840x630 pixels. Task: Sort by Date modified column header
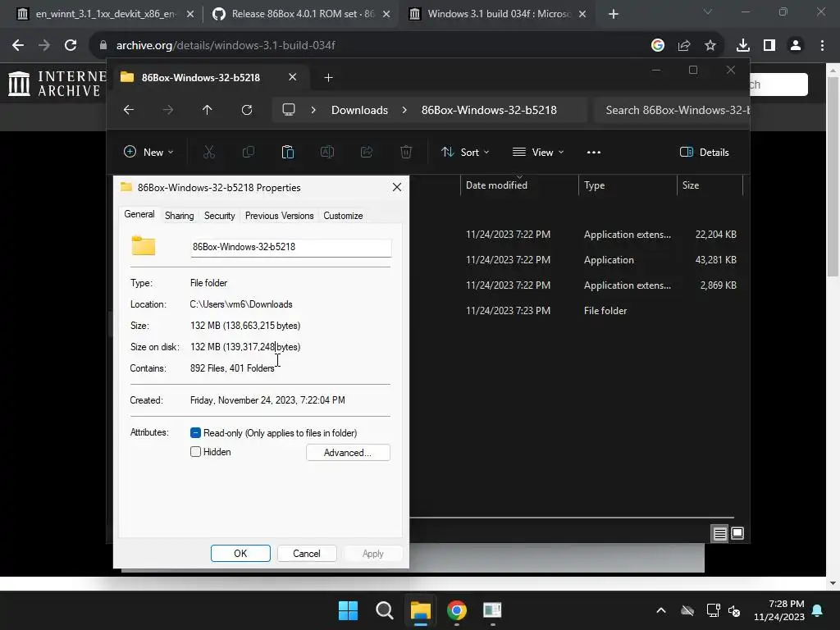coord(519,185)
